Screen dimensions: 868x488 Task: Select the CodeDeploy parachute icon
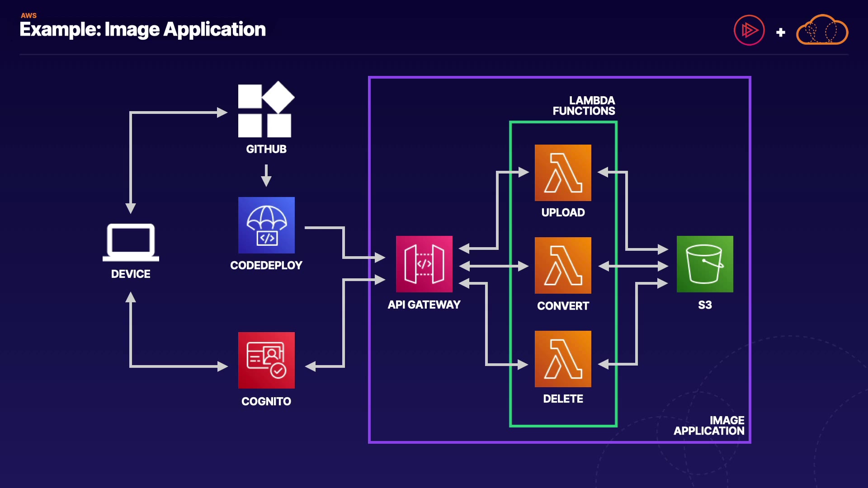tap(266, 225)
